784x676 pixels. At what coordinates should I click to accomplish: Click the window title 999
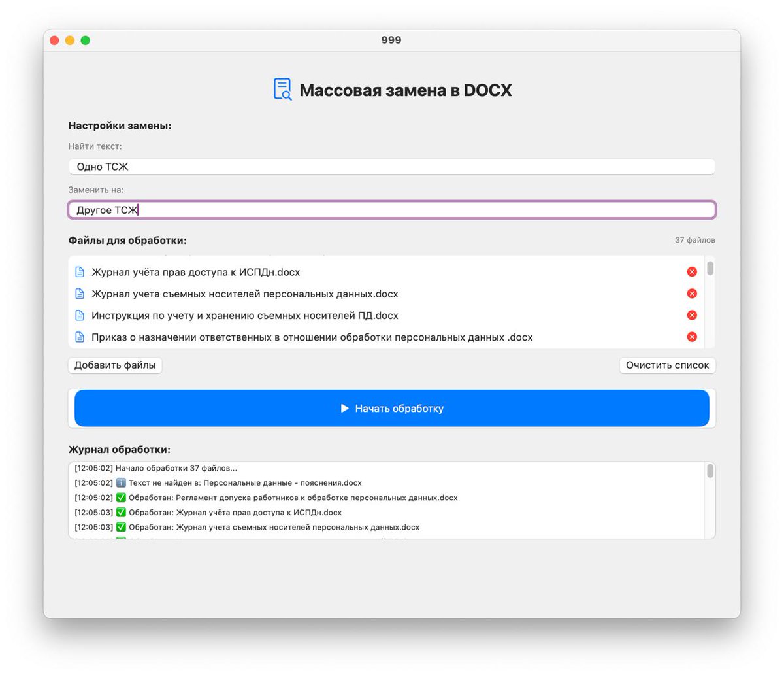[391, 40]
